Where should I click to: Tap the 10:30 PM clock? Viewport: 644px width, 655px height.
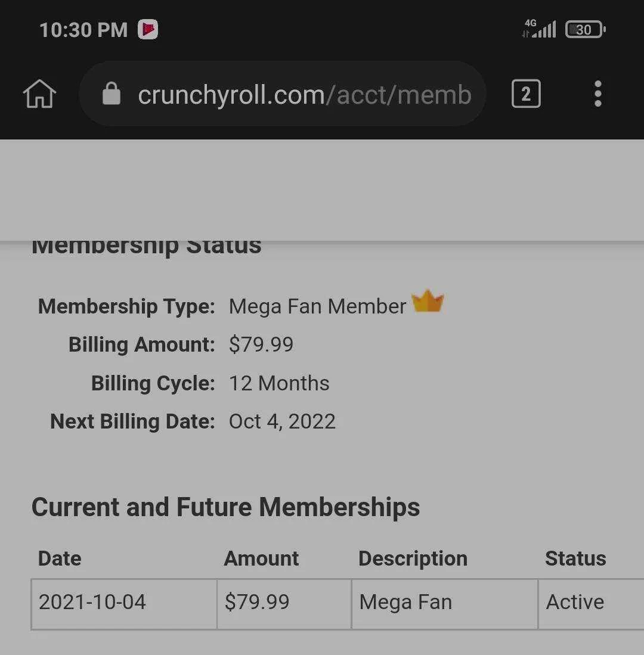pos(83,30)
